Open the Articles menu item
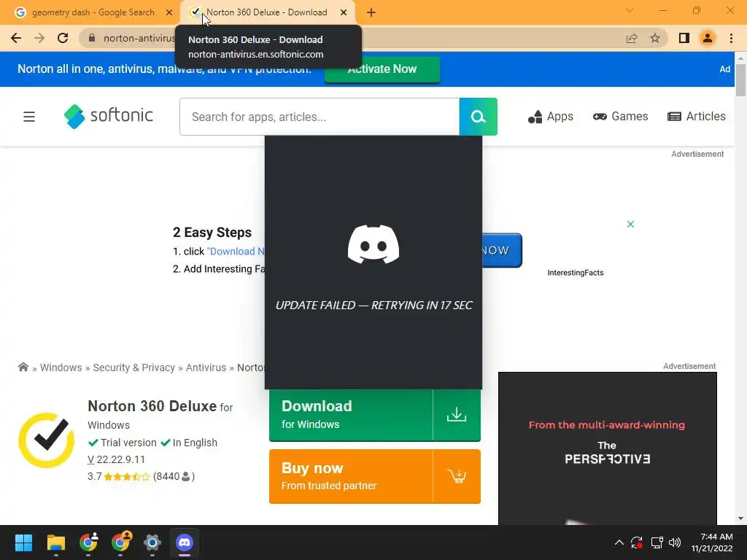Viewport: 747px width, 560px height. click(697, 117)
